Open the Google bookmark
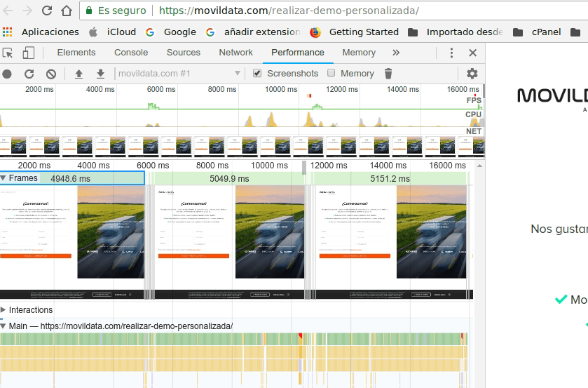Image resolution: width=588 pixels, height=388 pixels. tap(171, 32)
